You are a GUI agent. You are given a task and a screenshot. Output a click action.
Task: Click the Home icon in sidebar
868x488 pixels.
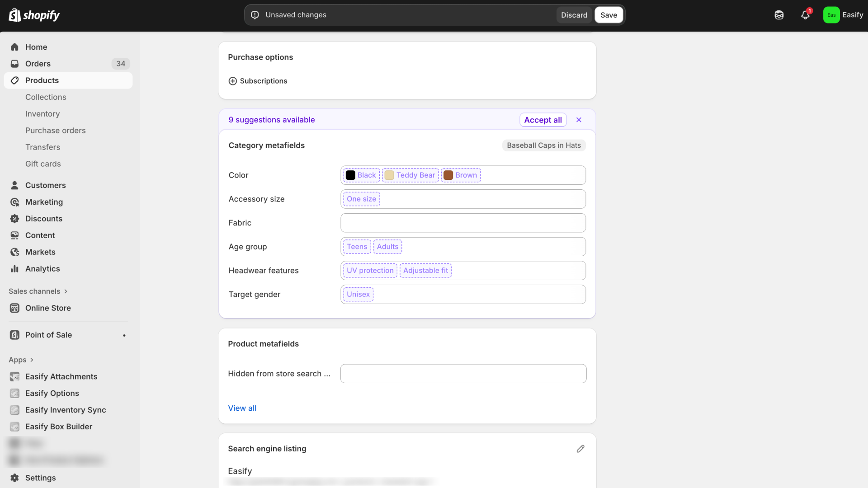14,47
